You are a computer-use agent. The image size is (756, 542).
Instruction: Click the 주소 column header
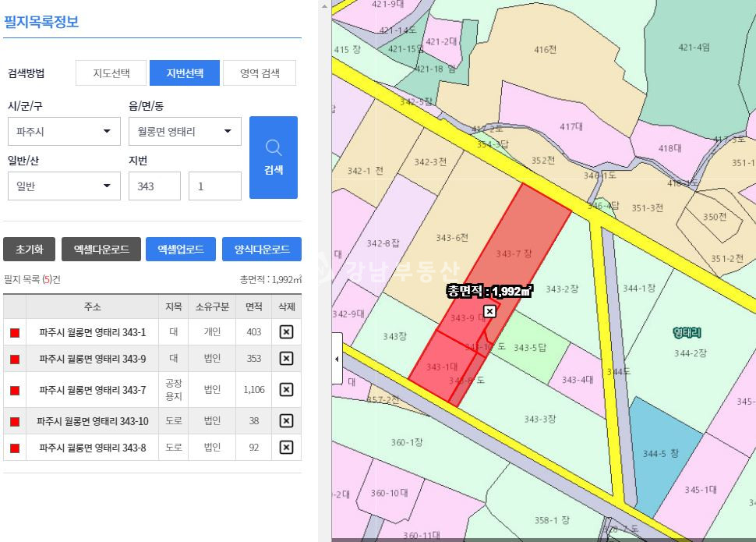point(93,306)
